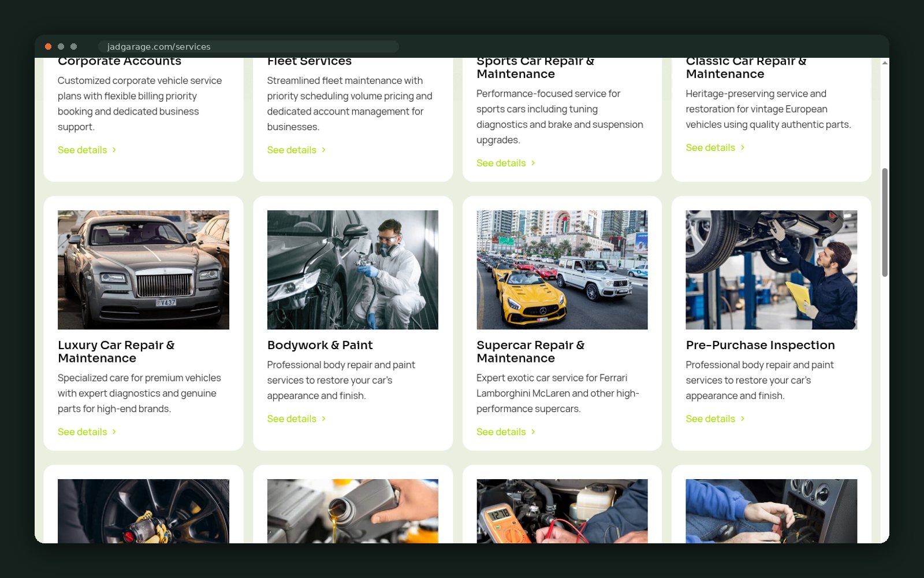The image size is (924, 578).
Task: Open See details for Luxury Car Repair
Action: pos(87,432)
